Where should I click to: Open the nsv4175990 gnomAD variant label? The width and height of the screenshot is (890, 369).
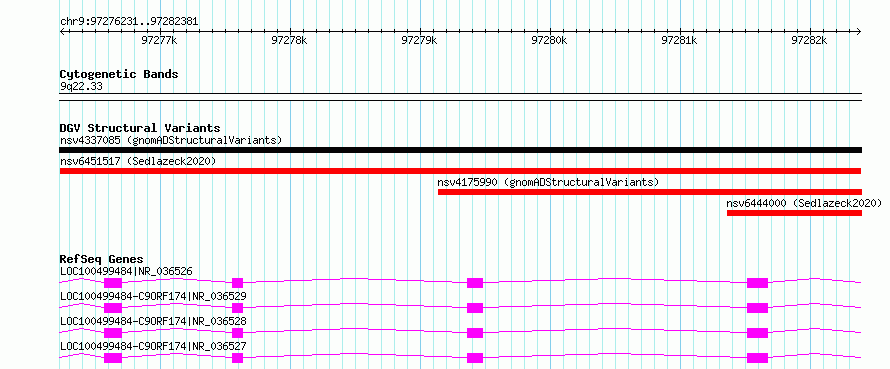pyautogui.click(x=548, y=182)
